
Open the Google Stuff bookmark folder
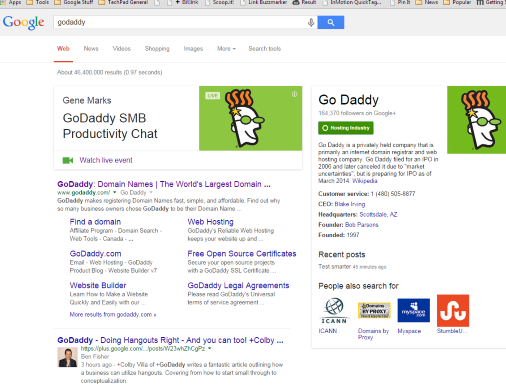[x=74, y=2]
